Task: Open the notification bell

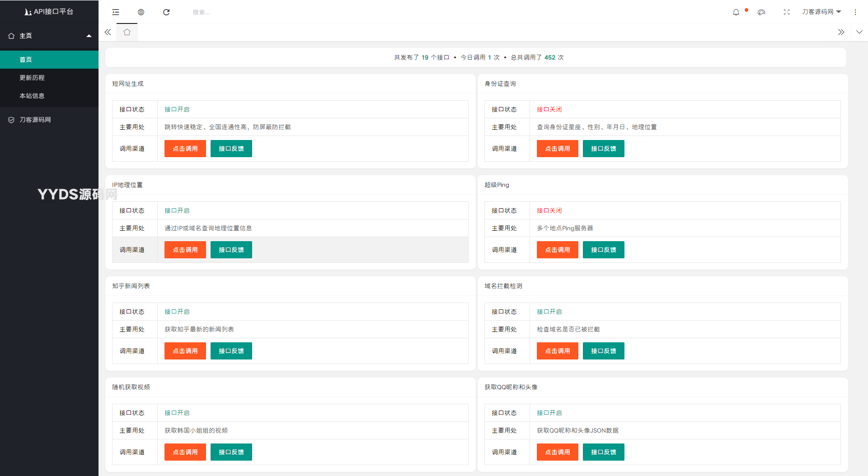Action: click(x=736, y=12)
